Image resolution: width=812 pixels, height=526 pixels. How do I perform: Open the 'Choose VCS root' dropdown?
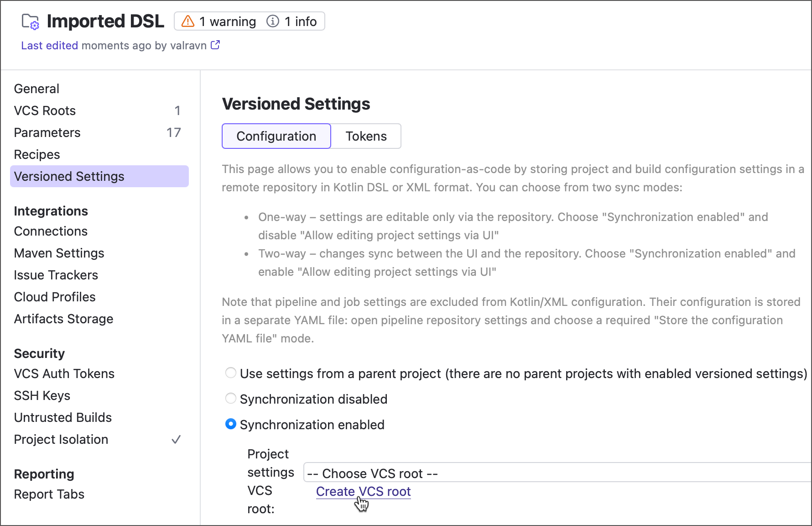(557, 473)
